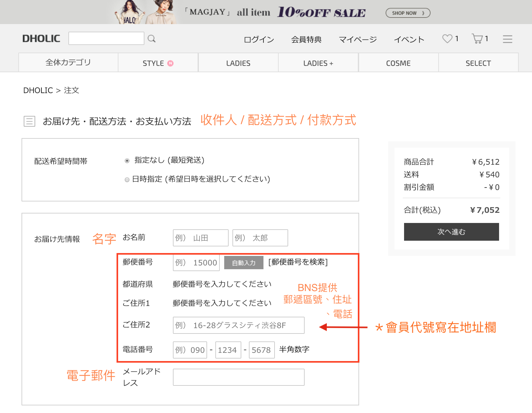
Task: Focus the postal code input field
Action: tap(196, 263)
